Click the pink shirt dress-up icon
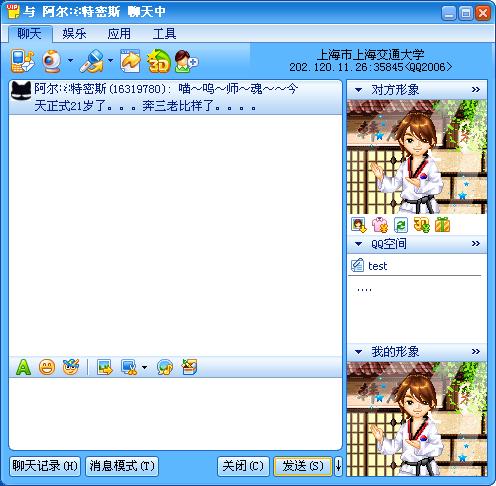Screen dimensions: 496x486 point(380,225)
